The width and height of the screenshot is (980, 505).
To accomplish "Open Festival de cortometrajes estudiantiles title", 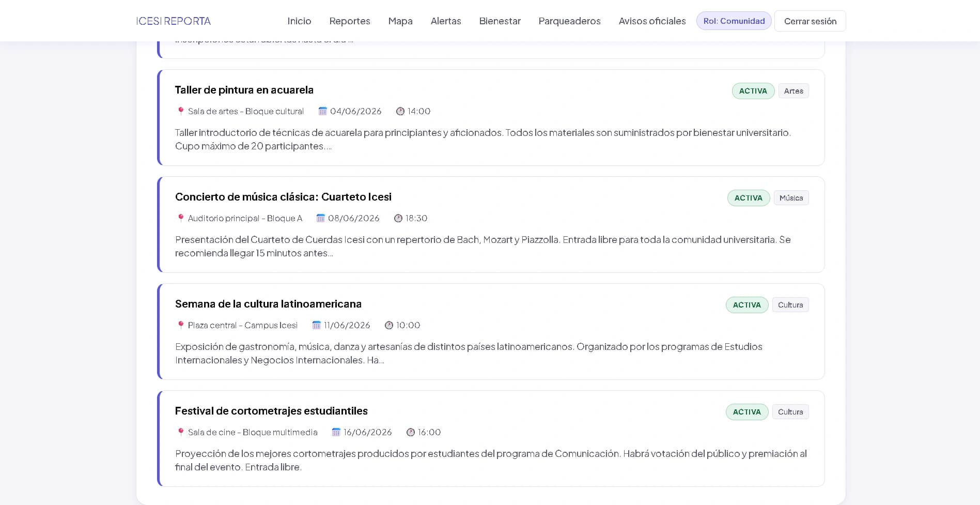I will pyautogui.click(x=271, y=411).
